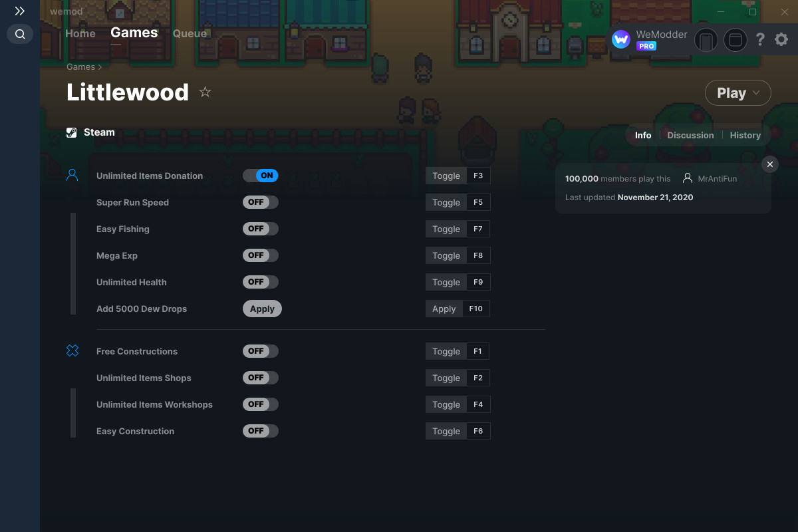Click Toggle hotkey button for F6
Image resolution: width=798 pixels, height=532 pixels.
pyautogui.click(x=458, y=431)
